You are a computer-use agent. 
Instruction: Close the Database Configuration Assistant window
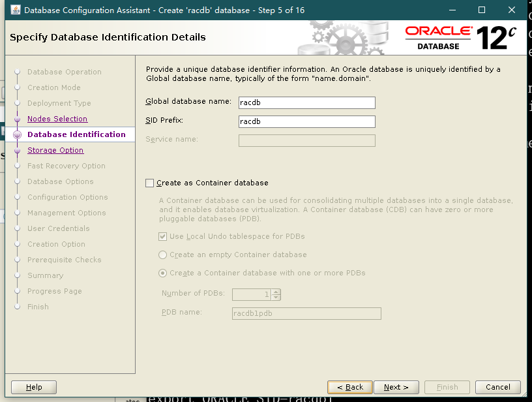point(512,10)
